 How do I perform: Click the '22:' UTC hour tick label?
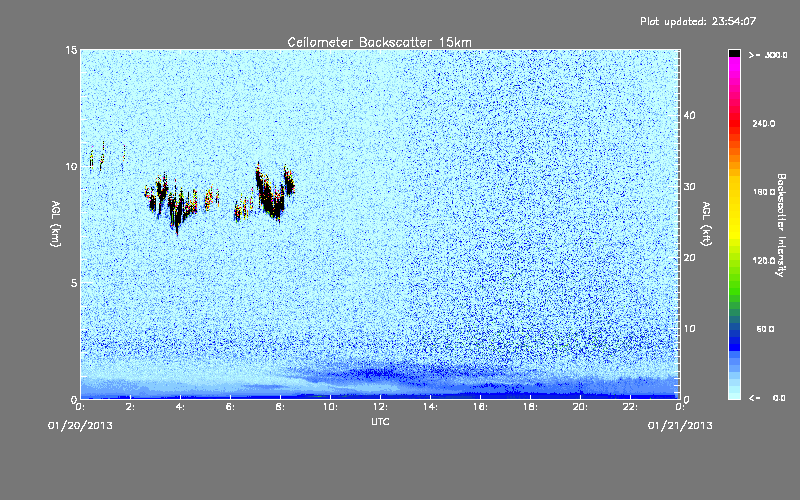[x=630, y=407]
